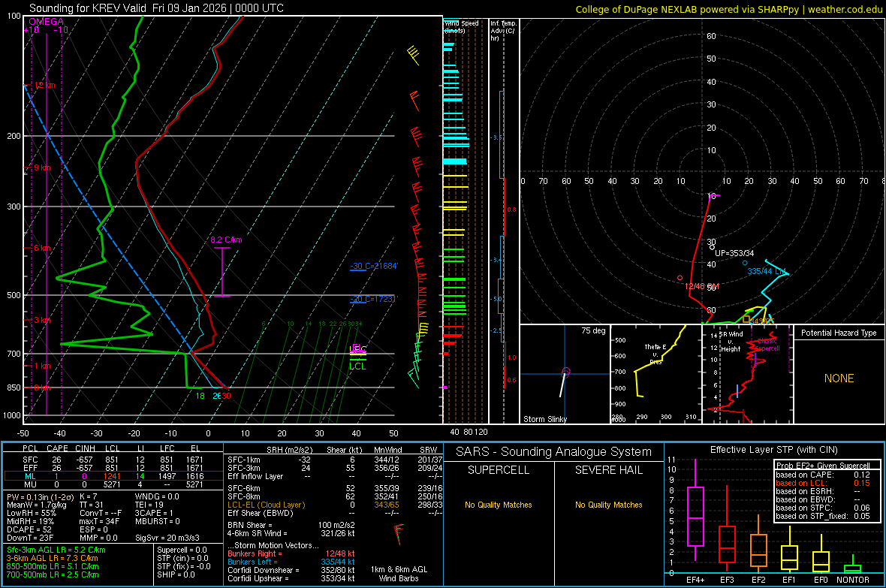Click the 'Corfidi Downshear = 352/80 kt' line
This screenshot has height=588, width=886.
tap(291, 570)
